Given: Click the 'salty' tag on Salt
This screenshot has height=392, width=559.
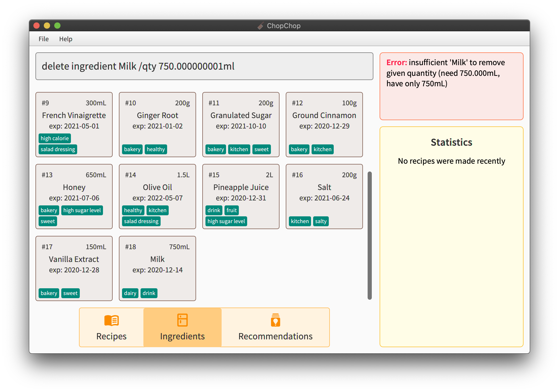Looking at the screenshot, I should pos(321,221).
